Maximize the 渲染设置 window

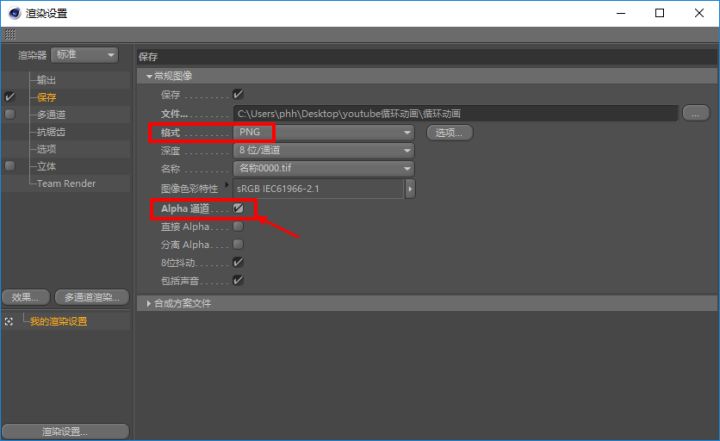(x=659, y=13)
